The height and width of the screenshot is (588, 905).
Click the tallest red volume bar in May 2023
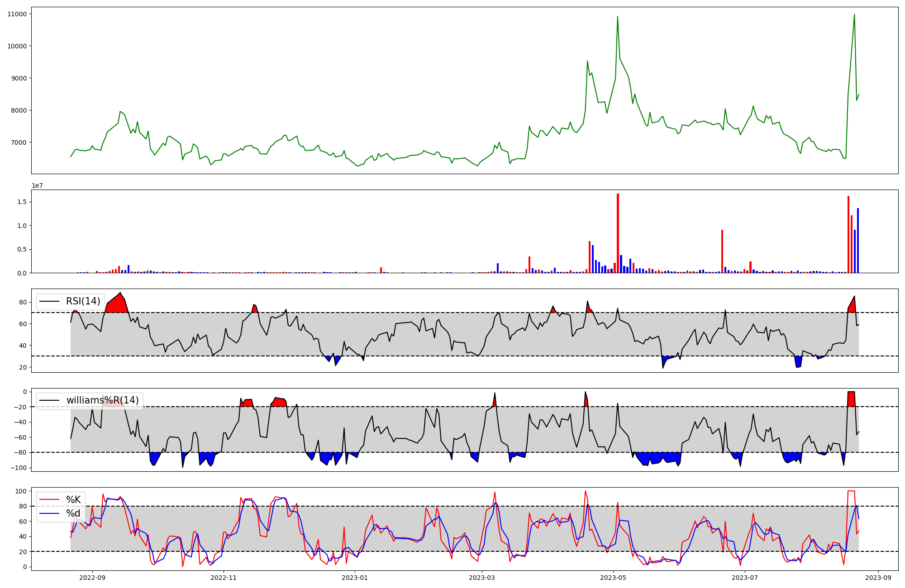[618, 233]
